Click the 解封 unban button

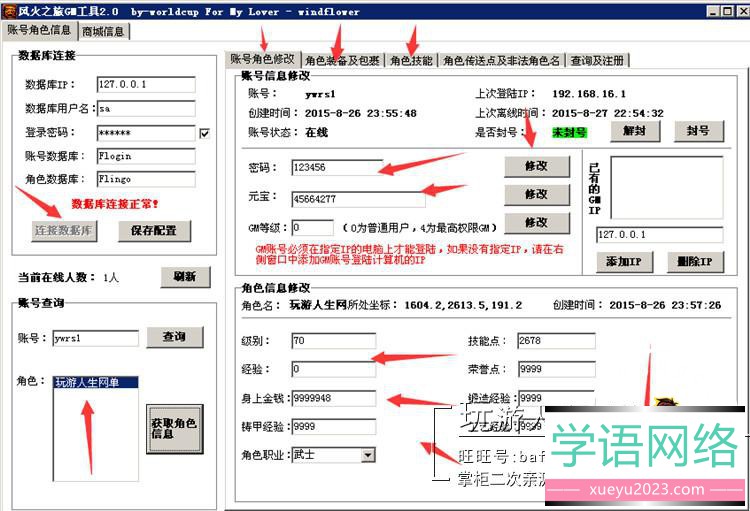click(635, 131)
